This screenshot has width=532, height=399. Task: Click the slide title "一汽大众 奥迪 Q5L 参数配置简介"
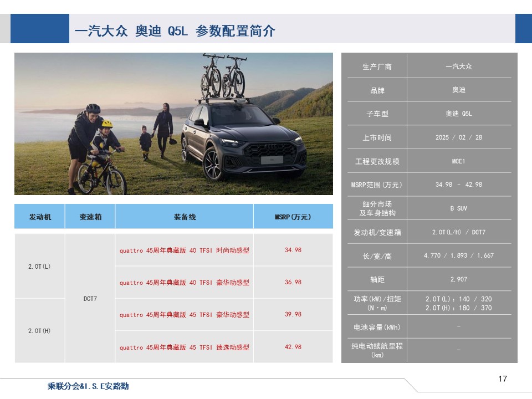click(175, 31)
